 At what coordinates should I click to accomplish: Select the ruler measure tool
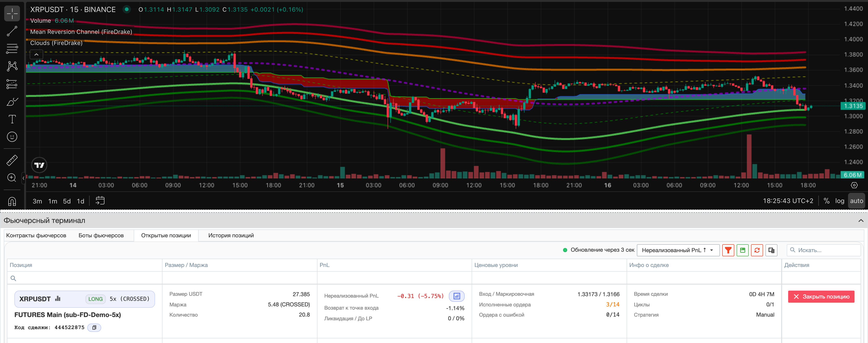(x=12, y=160)
